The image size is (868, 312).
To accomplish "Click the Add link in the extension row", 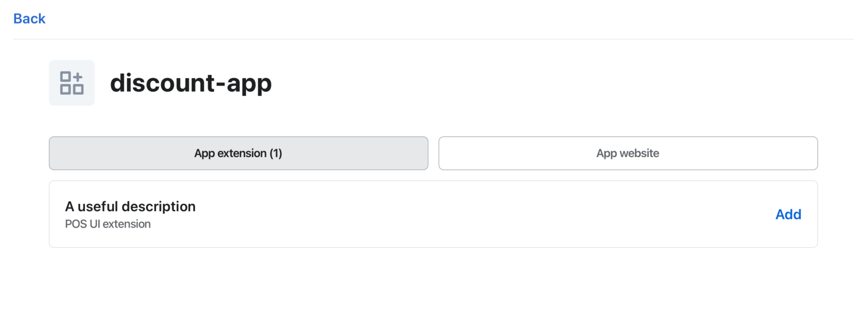I will (788, 214).
